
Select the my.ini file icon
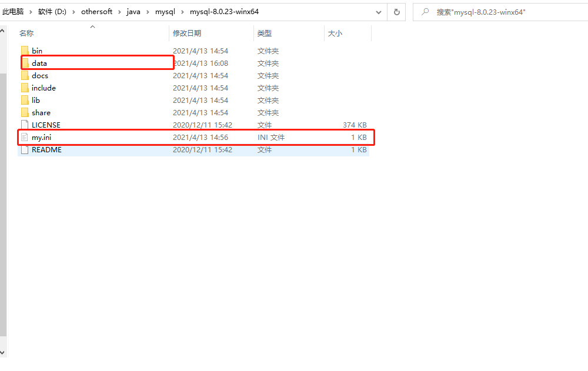[x=25, y=138]
